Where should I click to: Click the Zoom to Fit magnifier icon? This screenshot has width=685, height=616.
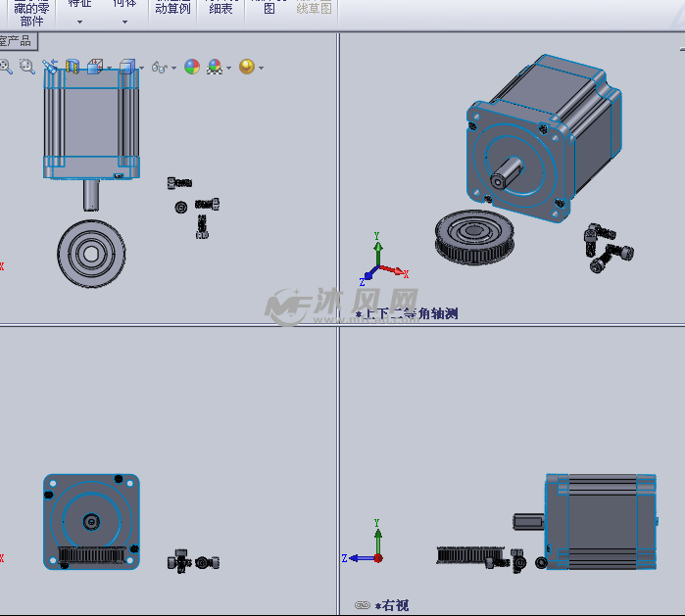point(6,67)
